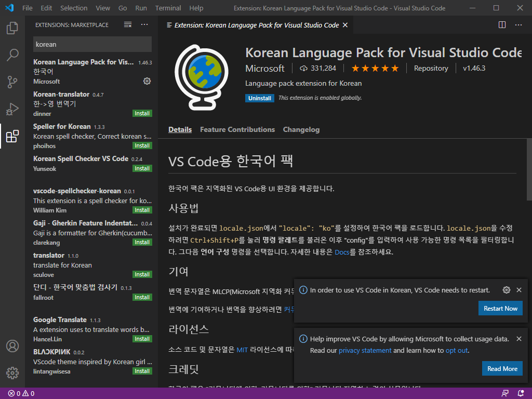Open the Source Control view
Screen dimensions: 532x399
[12, 82]
